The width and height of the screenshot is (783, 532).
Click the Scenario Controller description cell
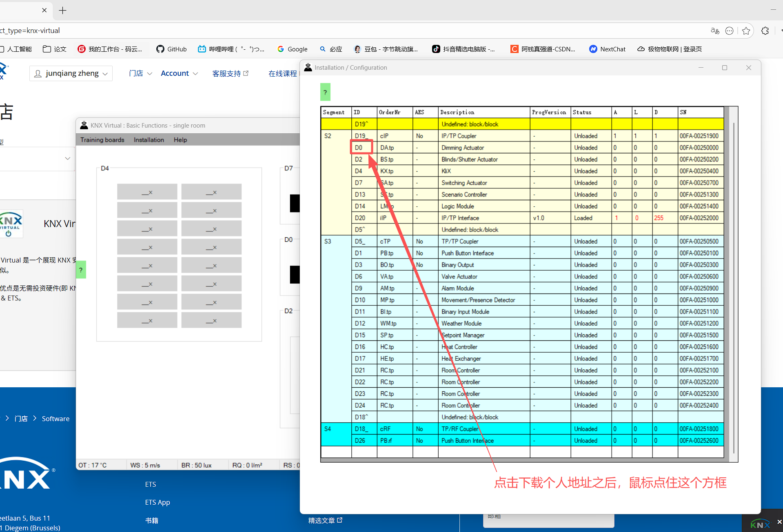484,194
